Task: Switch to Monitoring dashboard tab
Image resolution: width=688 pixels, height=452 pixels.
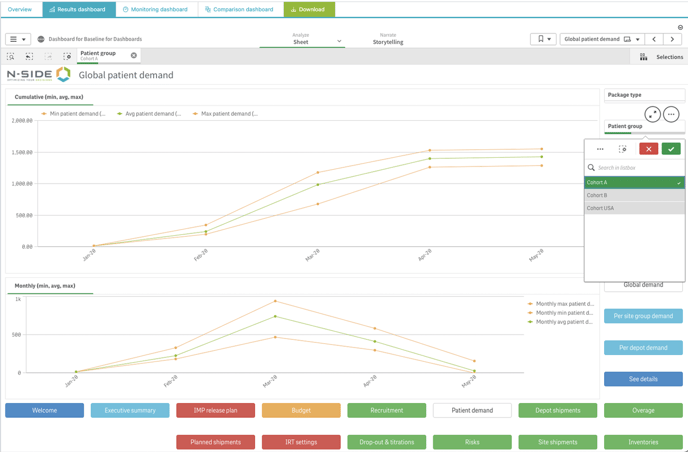Action: click(x=155, y=9)
